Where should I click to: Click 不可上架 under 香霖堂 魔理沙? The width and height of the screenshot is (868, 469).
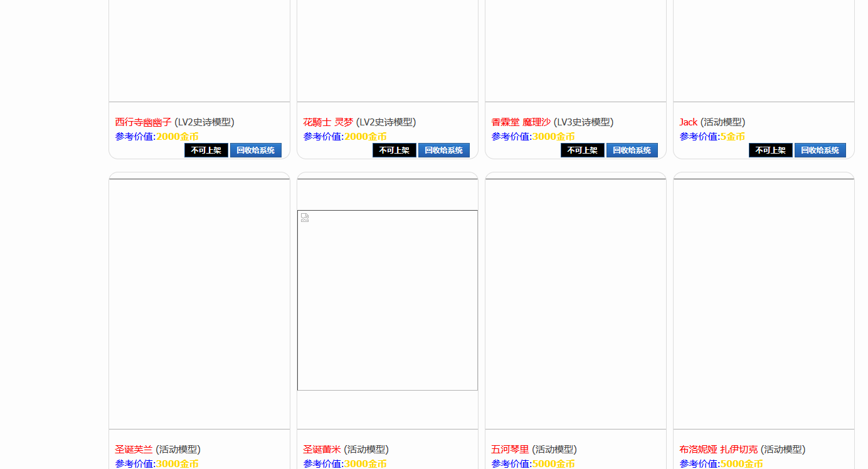pyautogui.click(x=582, y=150)
